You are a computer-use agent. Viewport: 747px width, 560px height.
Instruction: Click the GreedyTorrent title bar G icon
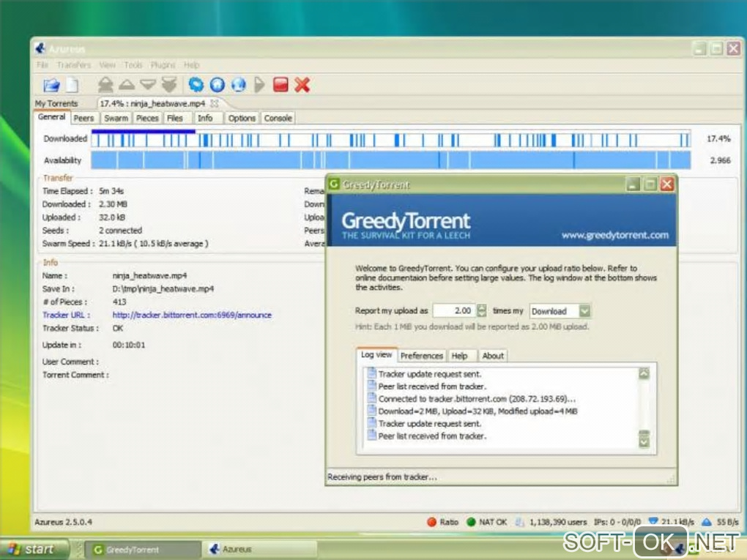pyautogui.click(x=335, y=184)
